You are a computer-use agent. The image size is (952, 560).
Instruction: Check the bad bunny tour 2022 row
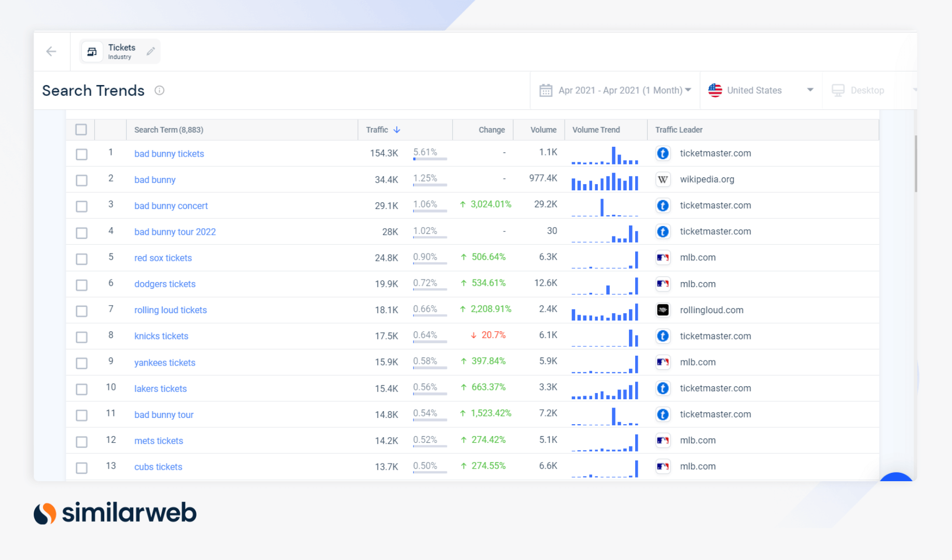point(81,233)
